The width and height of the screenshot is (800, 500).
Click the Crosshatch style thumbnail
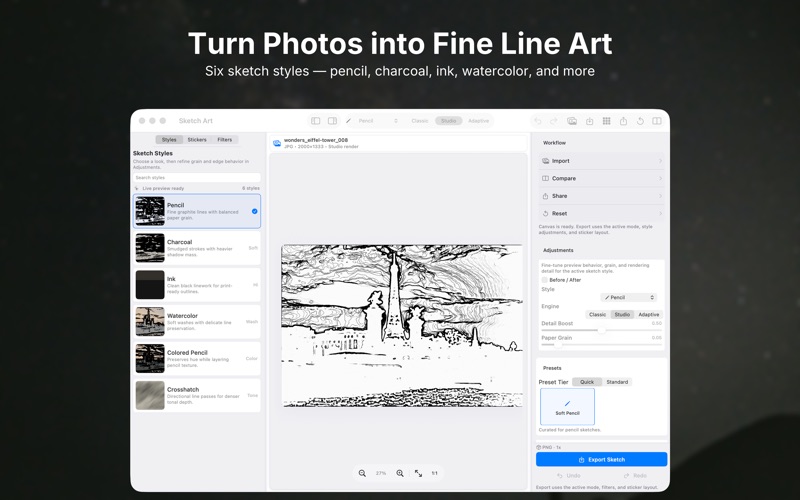(x=150, y=395)
